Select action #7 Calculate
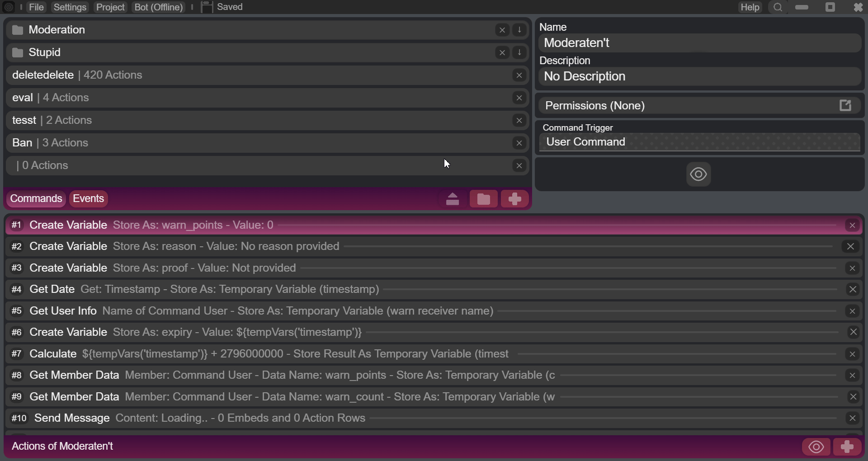The width and height of the screenshot is (868, 461). pos(433,354)
